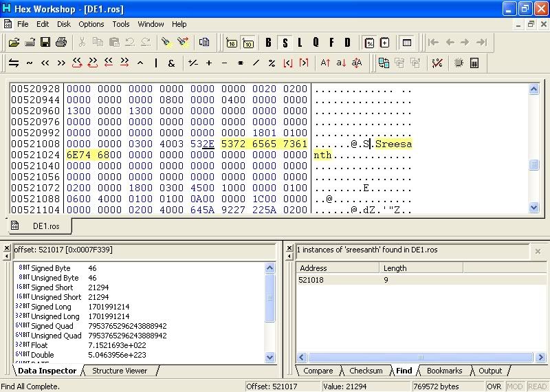Apply shift left operation
The image size is (550, 392).
tap(45, 63)
